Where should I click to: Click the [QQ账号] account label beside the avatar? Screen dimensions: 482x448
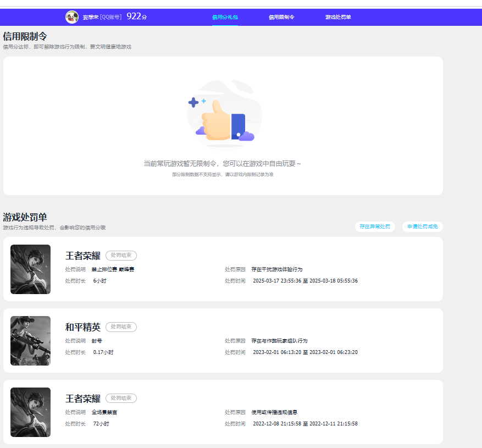click(x=111, y=18)
